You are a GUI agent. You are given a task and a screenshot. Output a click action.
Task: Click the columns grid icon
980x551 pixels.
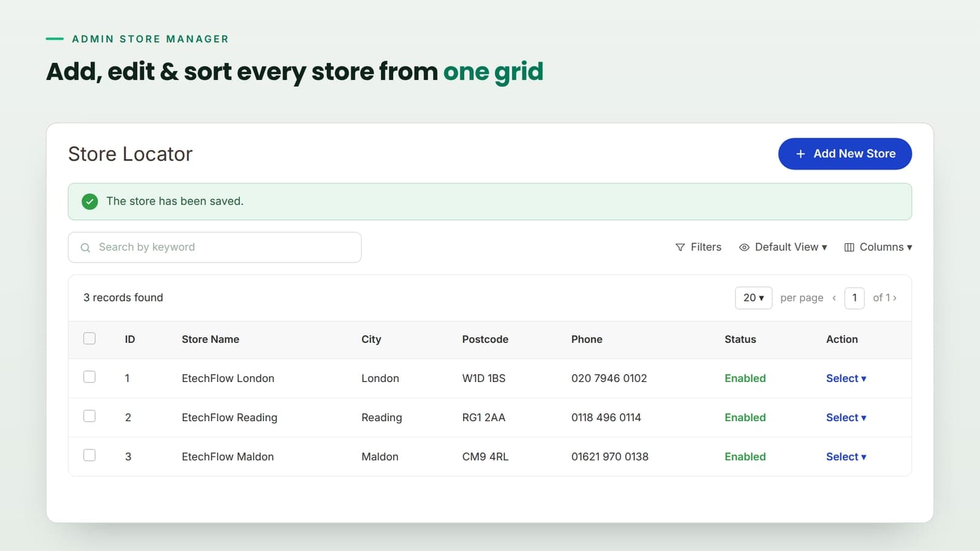coord(849,247)
